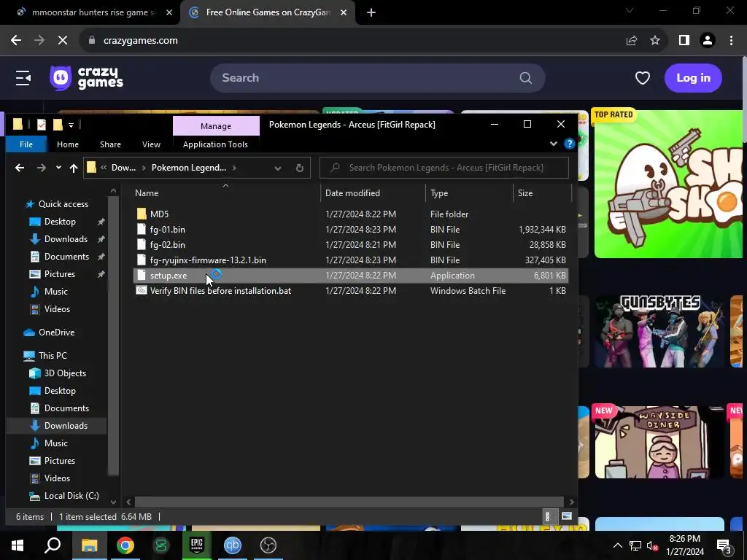Open favorites heart icon on CrazyGames
The image size is (747, 560).
click(642, 78)
